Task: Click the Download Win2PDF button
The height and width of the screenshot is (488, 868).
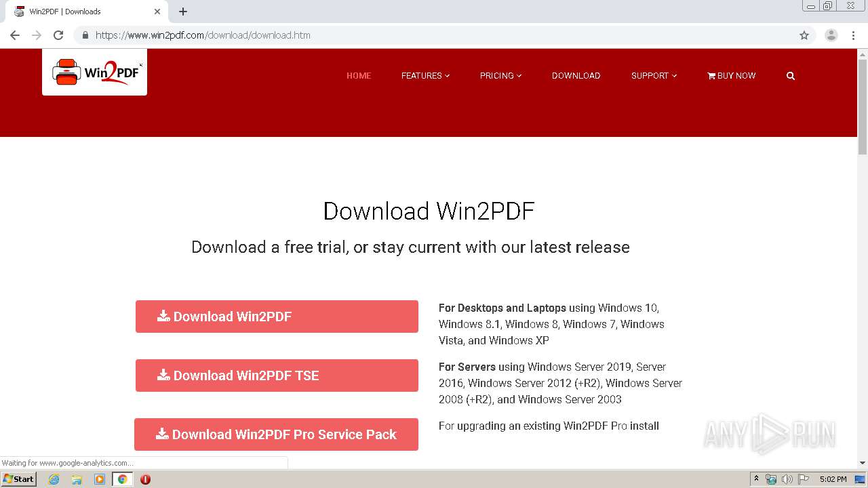Action: pyautogui.click(x=277, y=317)
